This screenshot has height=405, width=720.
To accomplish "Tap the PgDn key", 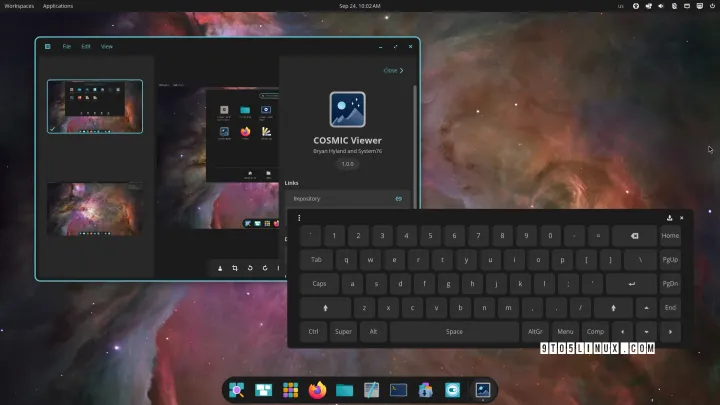I will click(670, 284).
